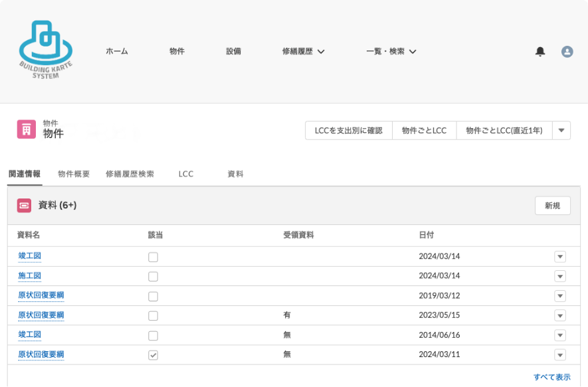The height and width of the screenshot is (387, 588).
Task: Switch to the 物件概要 tab
Action: click(x=74, y=174)
